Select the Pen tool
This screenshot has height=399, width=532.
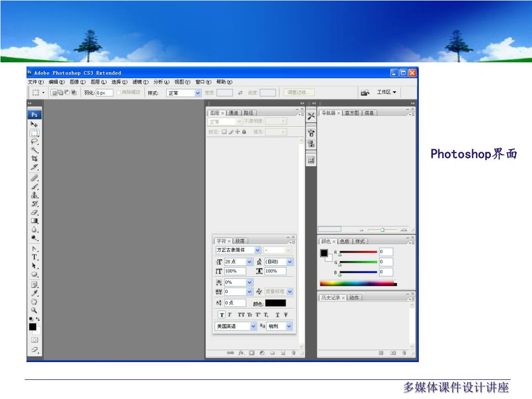tap(34, 249)
